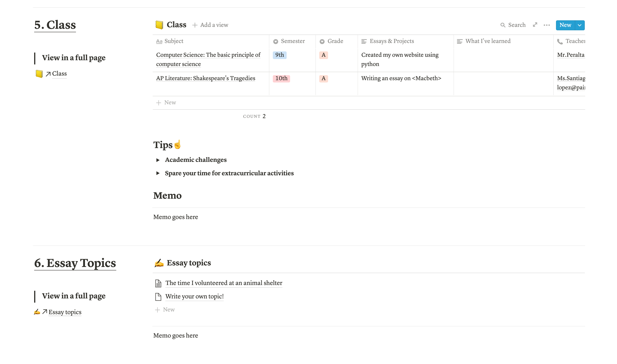Open Class database as full page via expand arrows
The width and height of the screenshot is (617, 364).
click(535, 25)
